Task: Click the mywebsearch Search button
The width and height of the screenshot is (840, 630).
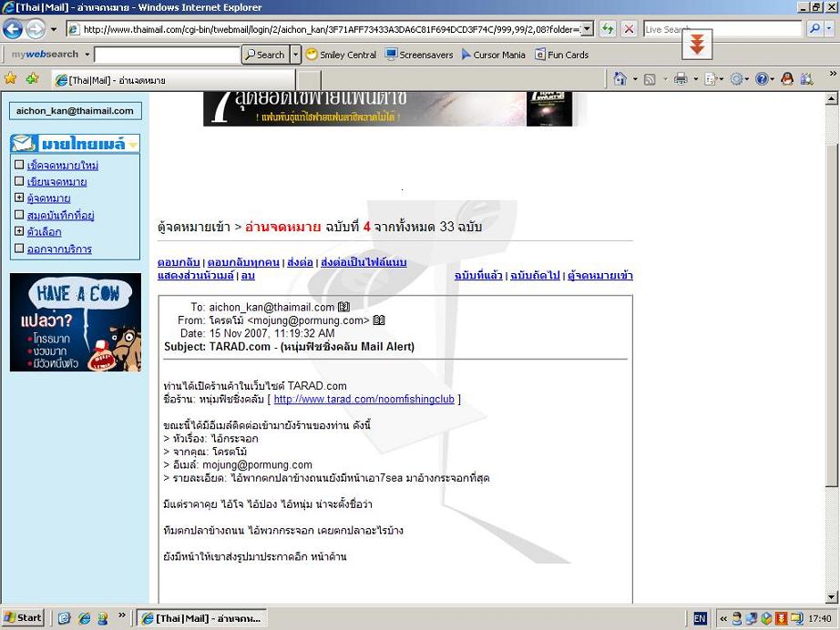Action: [265, 55]
